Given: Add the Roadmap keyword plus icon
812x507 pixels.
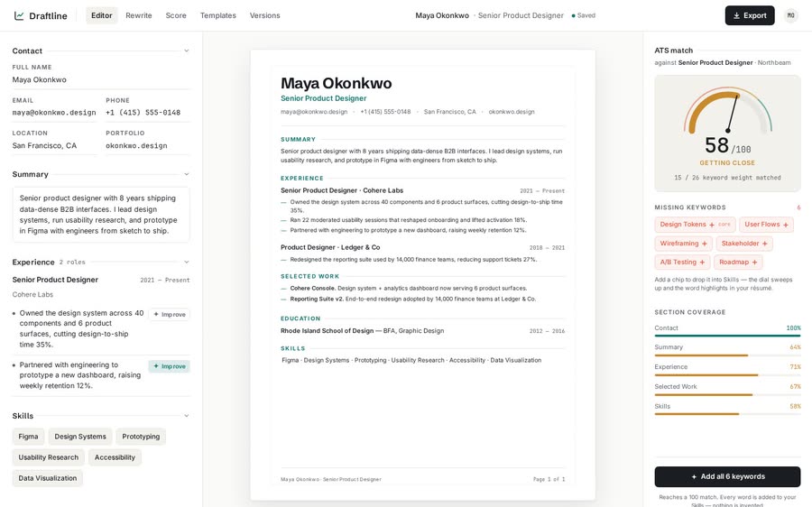Looking at the screenshot, I should [x=754, y=262].
